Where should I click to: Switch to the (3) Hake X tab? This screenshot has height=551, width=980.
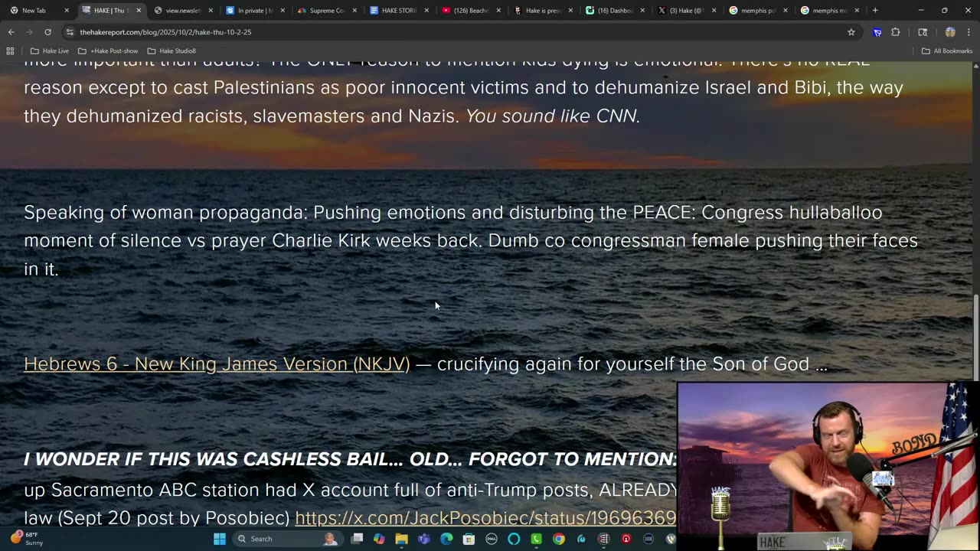pyautogui.click(x=685, y=11)
